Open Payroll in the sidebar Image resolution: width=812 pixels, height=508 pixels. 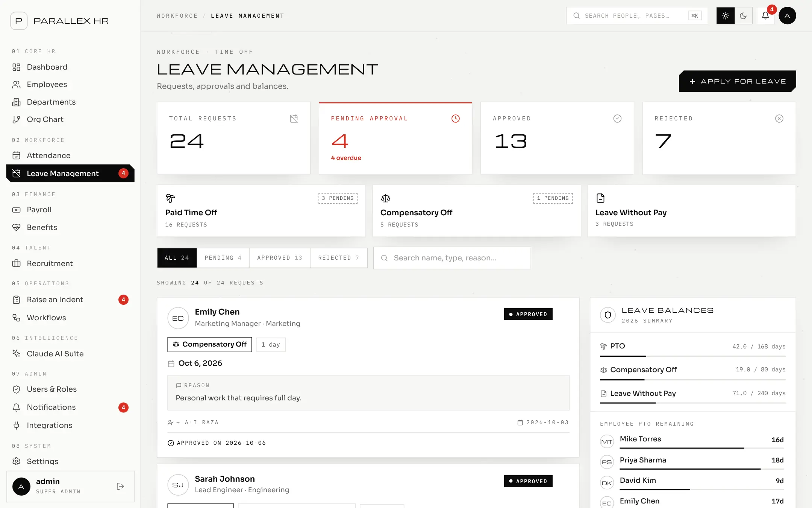(71, 210)
